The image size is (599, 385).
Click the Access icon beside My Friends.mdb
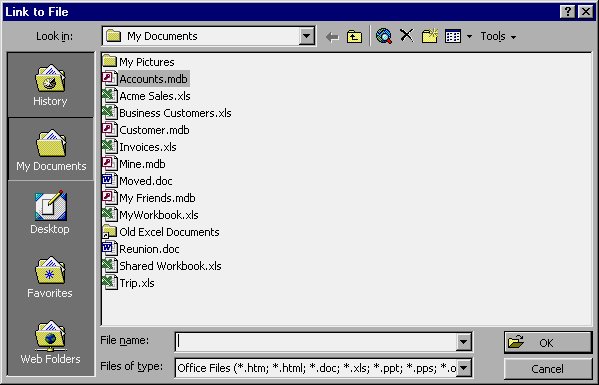pyautogui.click(x=110, y=197)
